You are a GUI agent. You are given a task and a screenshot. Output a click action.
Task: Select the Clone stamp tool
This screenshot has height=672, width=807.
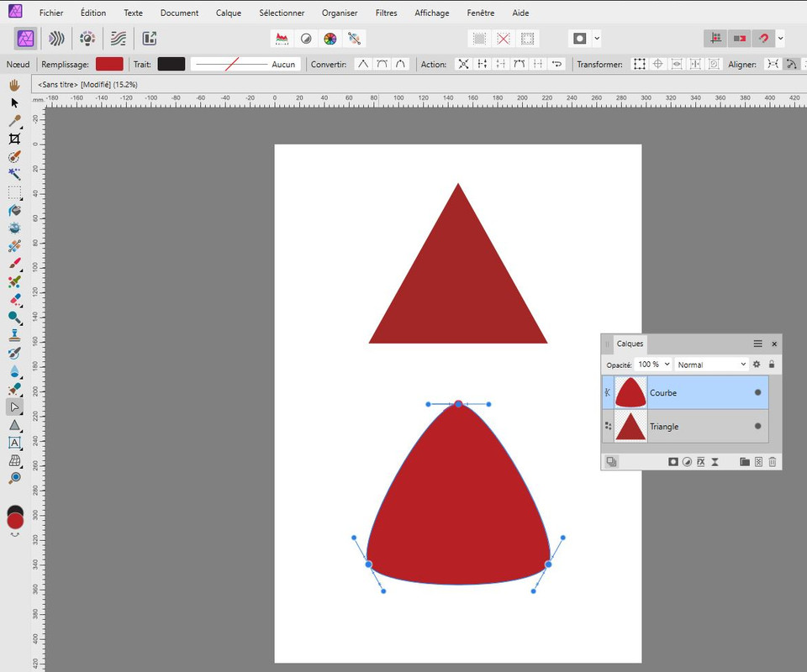click(14, 335)
